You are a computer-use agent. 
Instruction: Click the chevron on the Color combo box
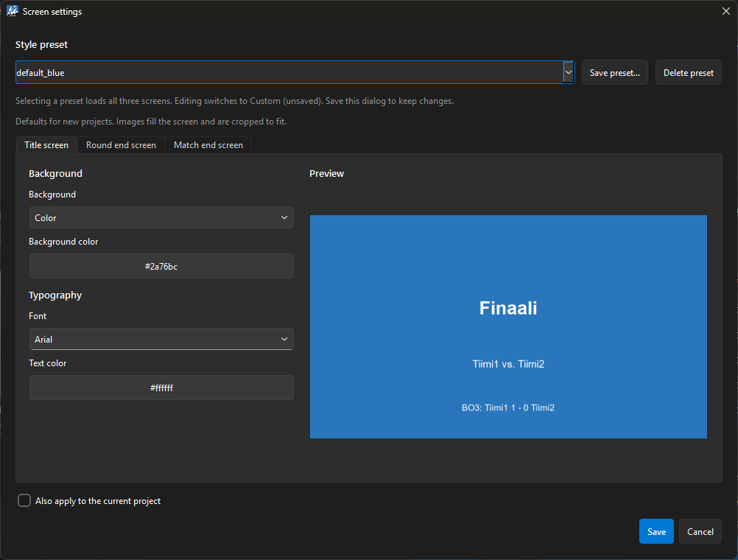click(x=284, y=217)
